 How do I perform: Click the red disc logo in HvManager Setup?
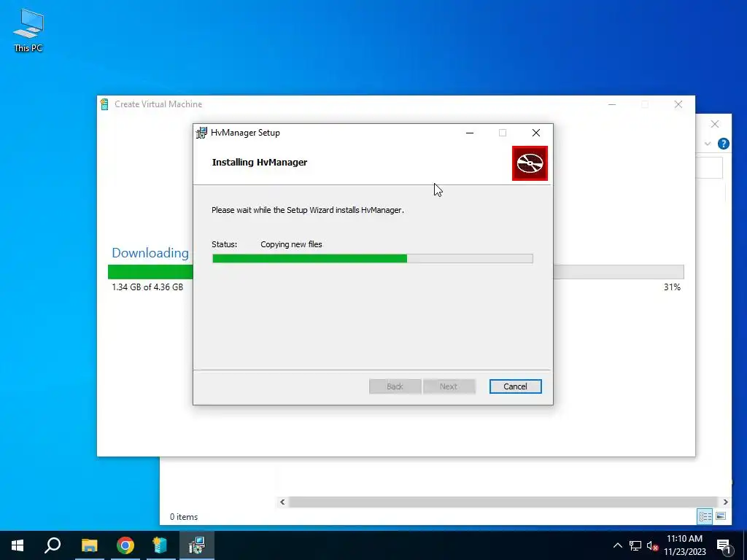click(530, 163)
